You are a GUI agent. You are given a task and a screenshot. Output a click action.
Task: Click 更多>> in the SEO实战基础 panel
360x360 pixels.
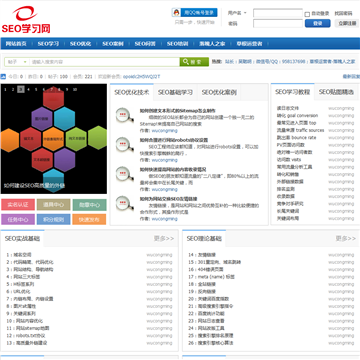(x=164, y=238)
